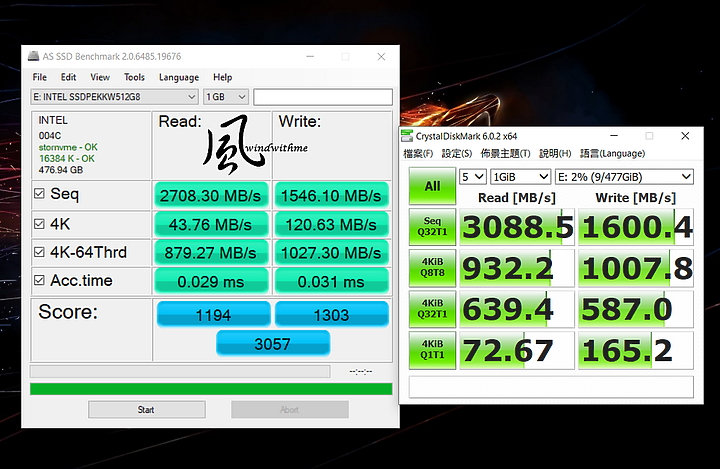
Task: Run the Seq Q32T1 test
Action: (432, 227)
